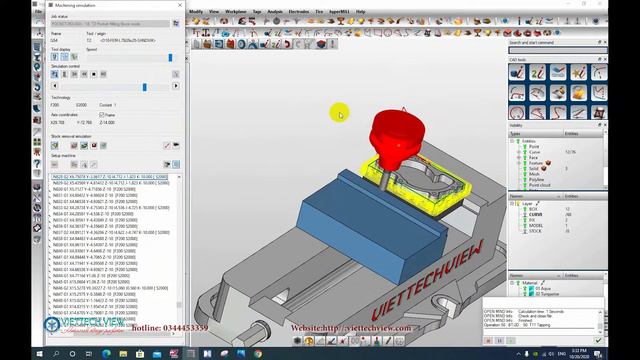Click the left arrow of simulation position slider
The image size is (640, 360).
54,86
